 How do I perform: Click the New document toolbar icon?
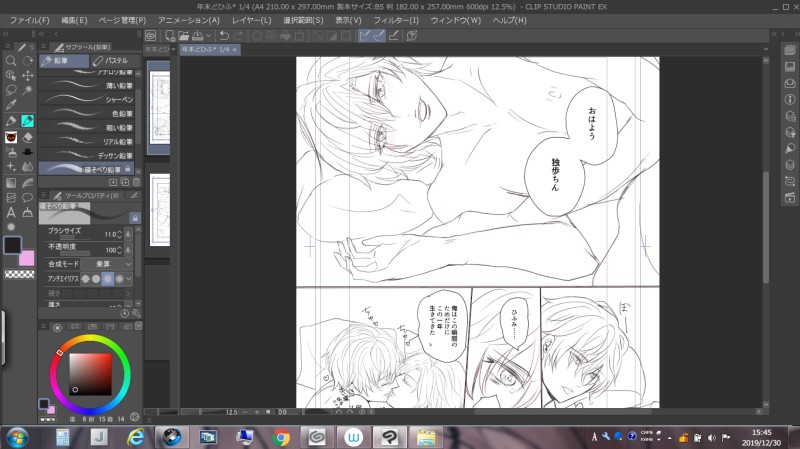(169, 36)
